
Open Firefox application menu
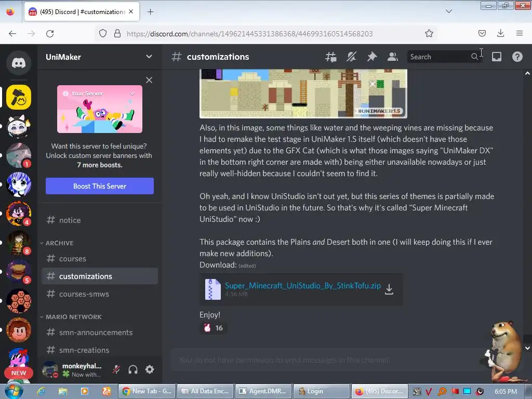[x=520, y=33]
